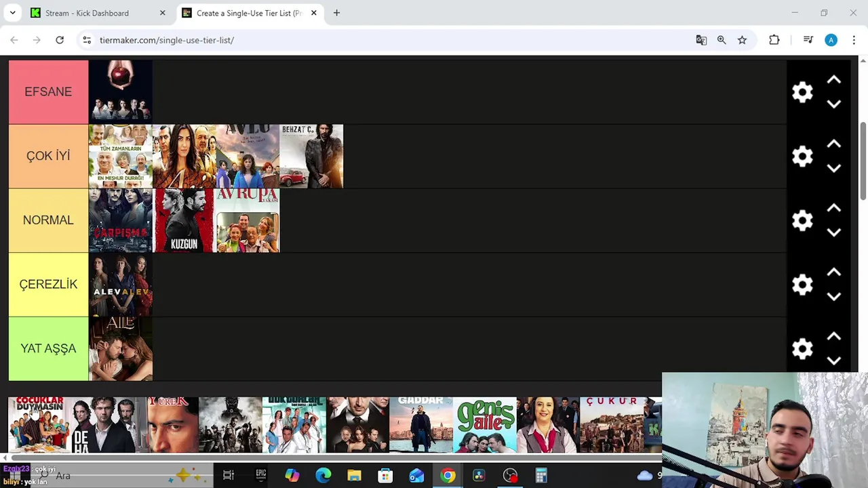Open Chrome profile avatar A

pos(831,40)
